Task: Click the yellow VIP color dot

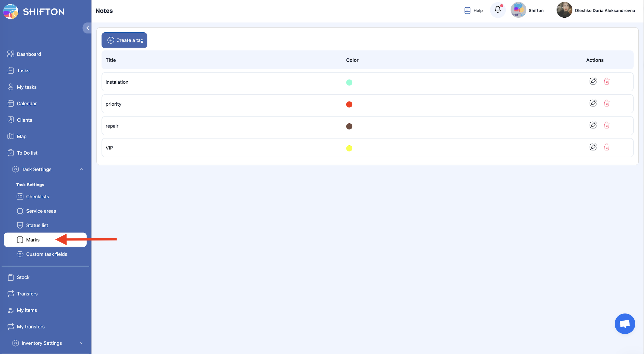Action: pyautogui.click(x=349, y=148)
